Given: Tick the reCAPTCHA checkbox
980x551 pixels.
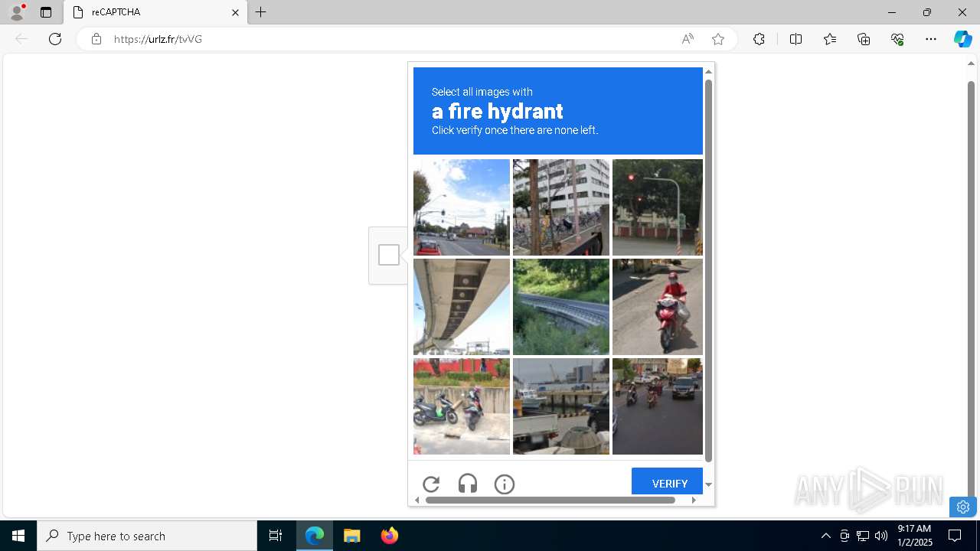Looking at the screenshot, I should (x=389, y=255).
